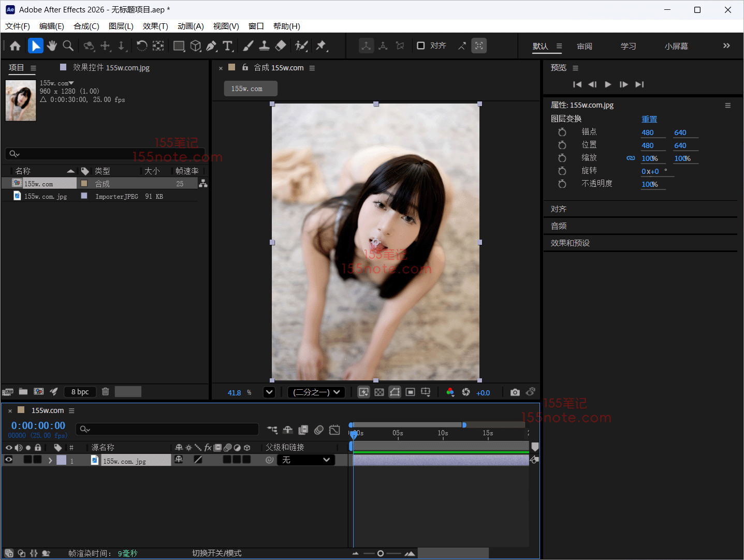Open the 效果(T) menu

155,26
